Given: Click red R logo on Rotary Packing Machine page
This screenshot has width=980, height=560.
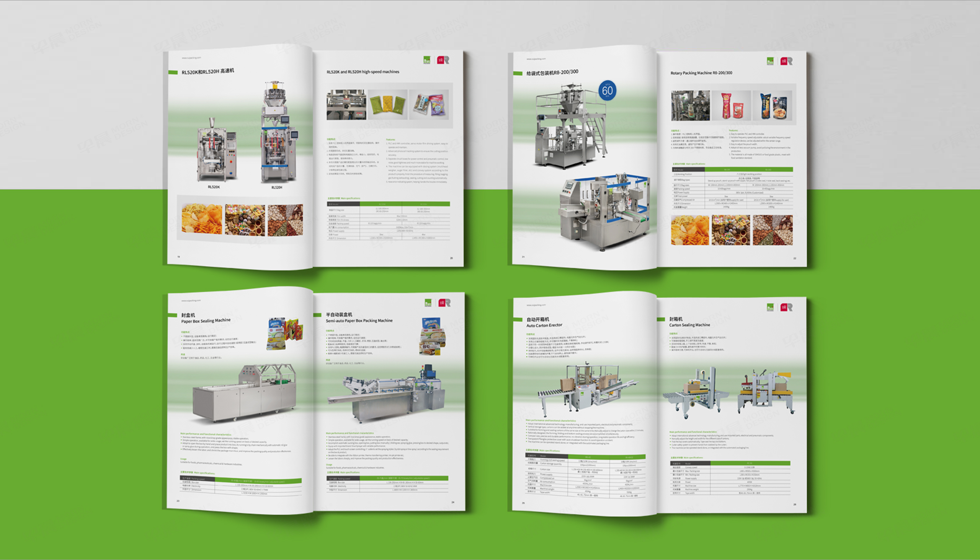Looking at the screenshot, I should click(786, 61).
